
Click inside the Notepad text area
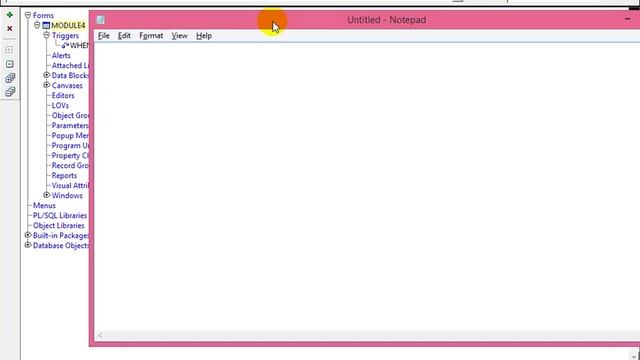pyautogui.click(x=367, y=186)
